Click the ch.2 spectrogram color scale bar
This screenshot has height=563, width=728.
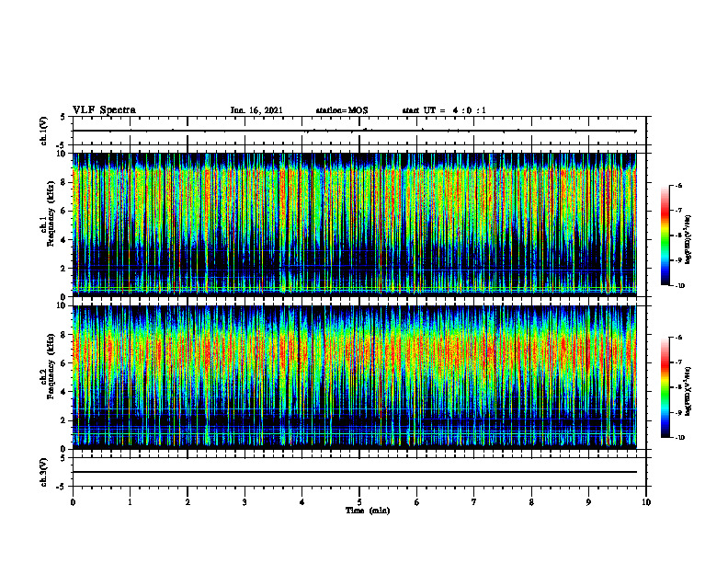[665, 387]
